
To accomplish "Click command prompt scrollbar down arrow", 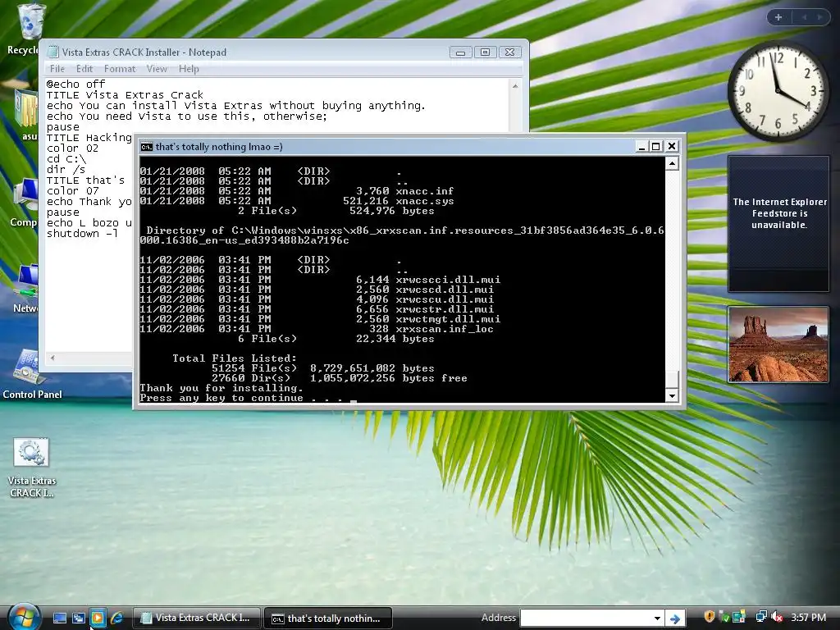I will [672, 396].
